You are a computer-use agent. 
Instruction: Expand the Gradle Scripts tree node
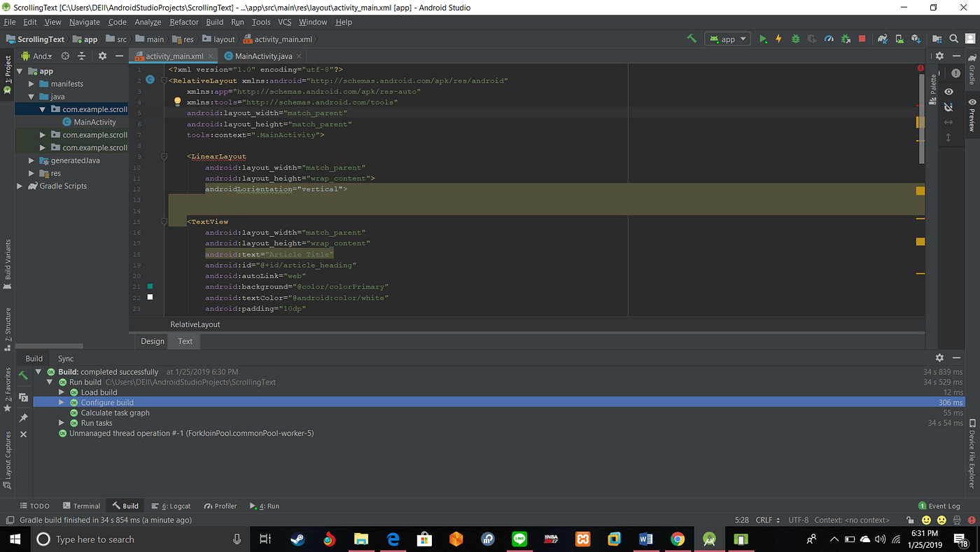point(20,186)
